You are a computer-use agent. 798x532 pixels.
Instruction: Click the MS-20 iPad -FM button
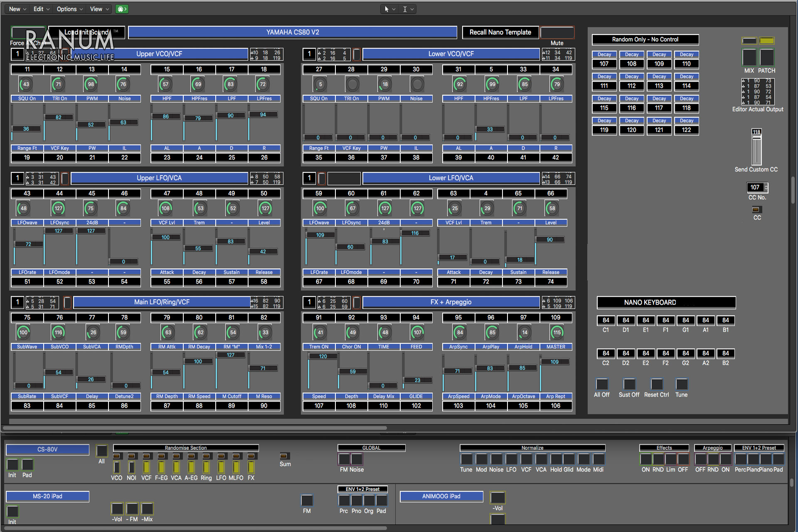coord(132,509)
